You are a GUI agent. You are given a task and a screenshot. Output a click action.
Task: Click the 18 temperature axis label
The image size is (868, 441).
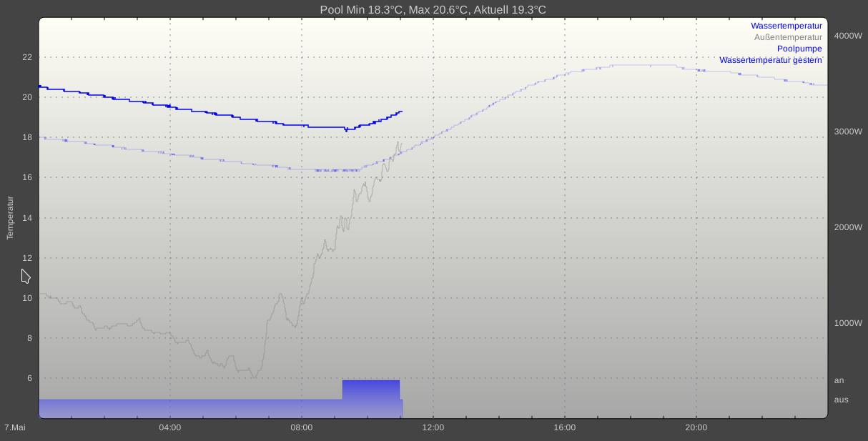coord(28,137)
